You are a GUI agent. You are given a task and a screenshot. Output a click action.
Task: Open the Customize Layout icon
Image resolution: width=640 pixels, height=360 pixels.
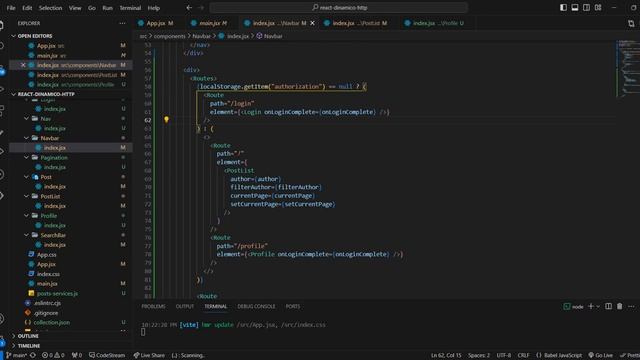pyautogui.click(x=598, y=7)
